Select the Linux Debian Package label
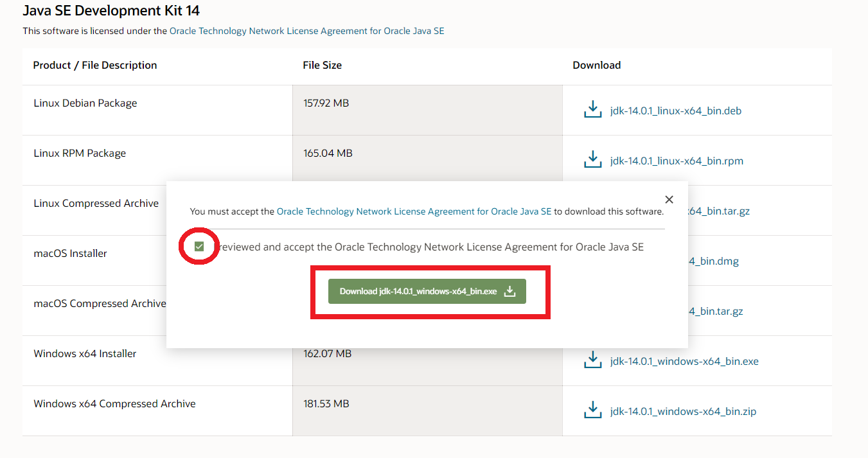 click(x=85, y=103)
